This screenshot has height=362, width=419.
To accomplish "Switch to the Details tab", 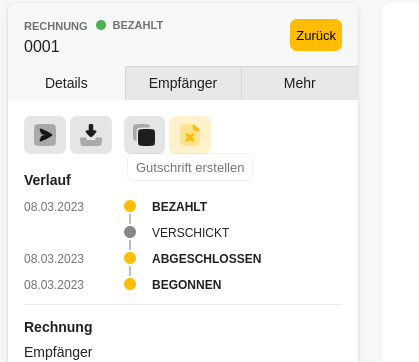I will pyautogui.click(x=66, y=83).
